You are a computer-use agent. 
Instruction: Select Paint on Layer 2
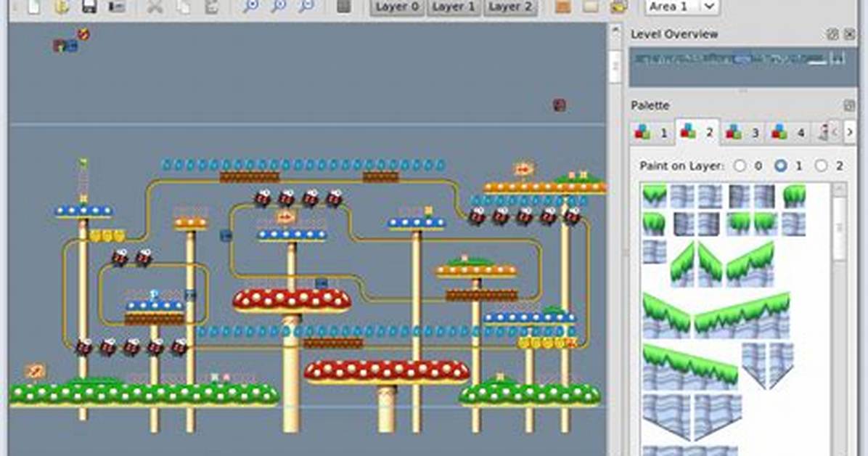pos(821,165)
